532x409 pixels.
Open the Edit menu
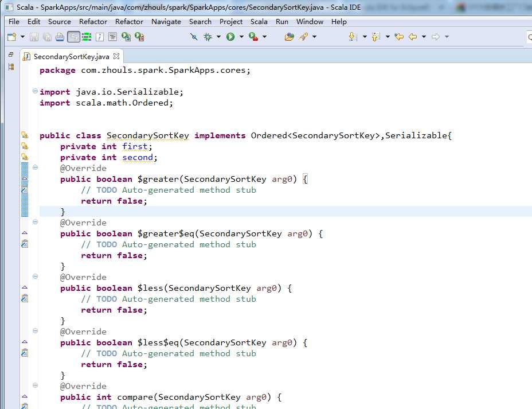pyautogui.click(x=34, y=21)
